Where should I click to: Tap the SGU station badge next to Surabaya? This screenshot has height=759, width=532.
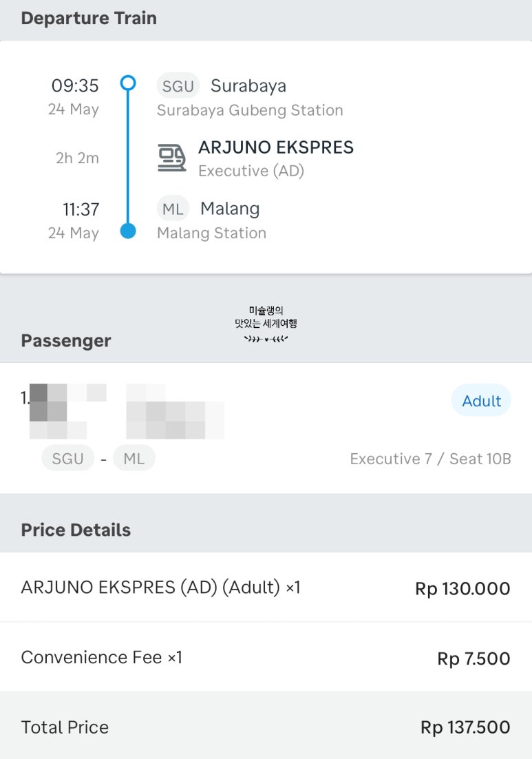tap(178, 85)
